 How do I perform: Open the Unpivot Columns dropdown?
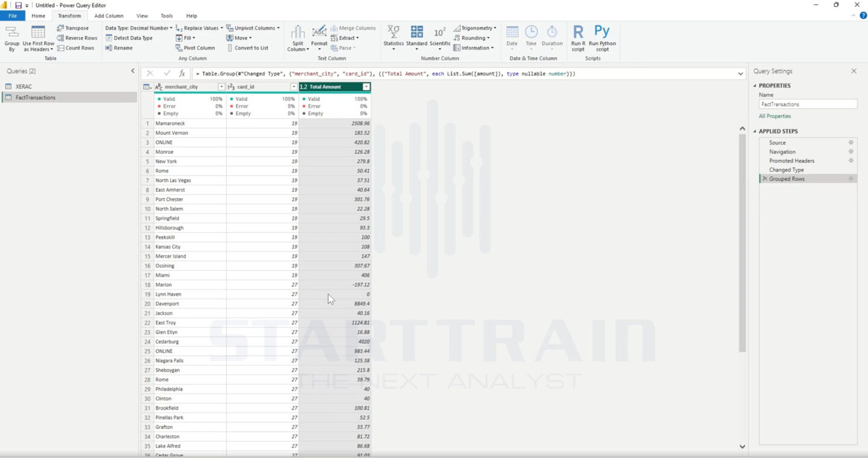(x=253, y=28)
